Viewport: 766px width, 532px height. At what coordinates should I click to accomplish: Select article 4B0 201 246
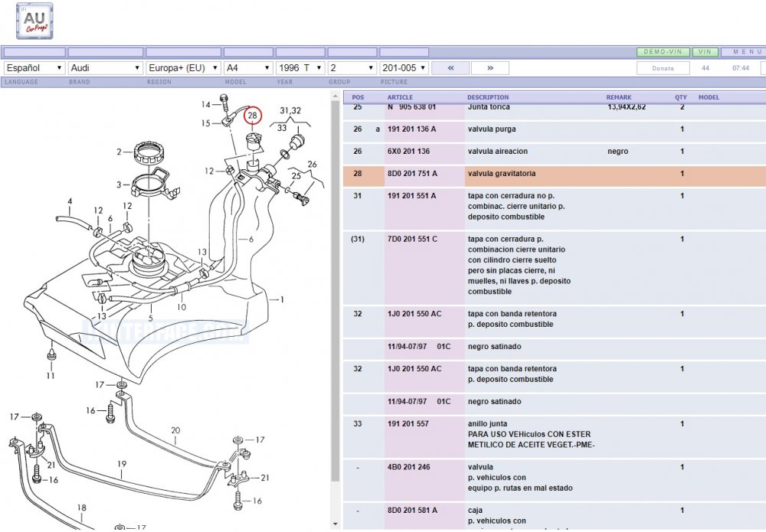point(408,467)
